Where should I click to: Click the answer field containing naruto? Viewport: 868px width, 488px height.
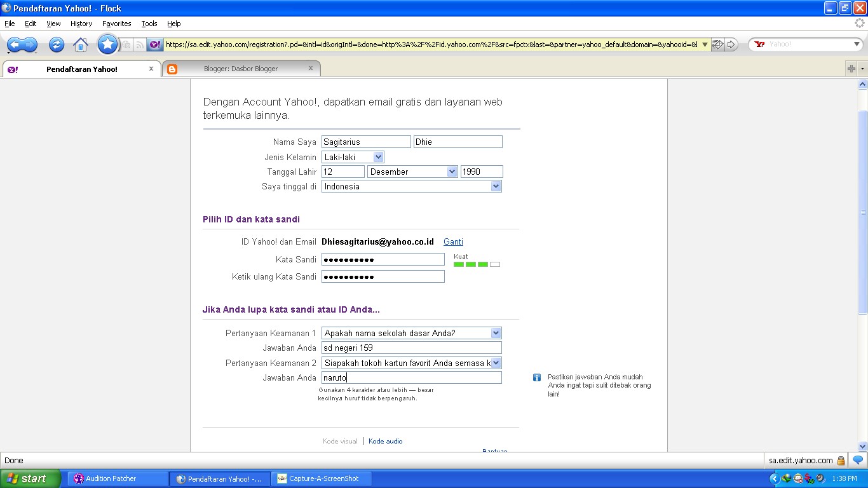[412, 377]
